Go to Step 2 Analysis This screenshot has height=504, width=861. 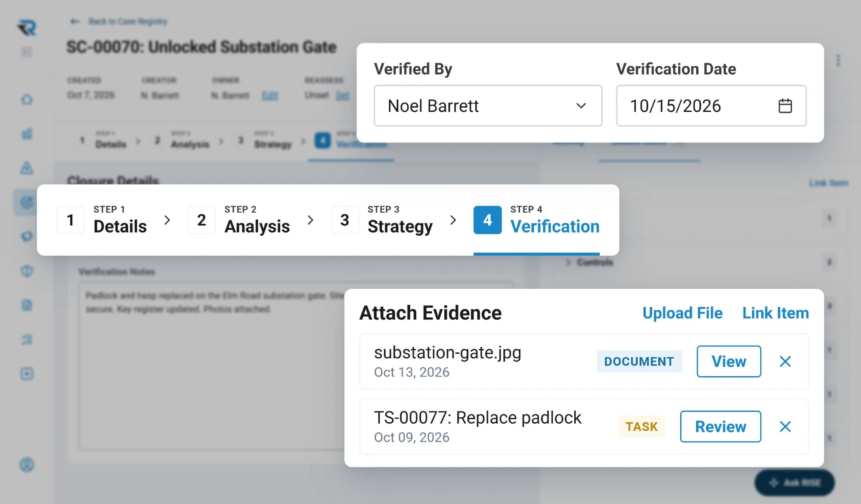point(239,220)
